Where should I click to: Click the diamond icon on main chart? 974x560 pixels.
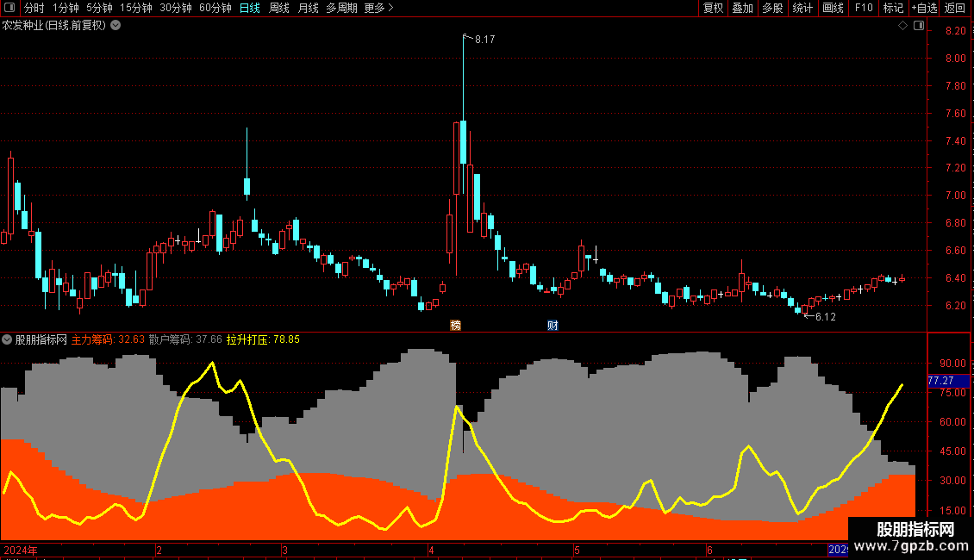(903, 26)
